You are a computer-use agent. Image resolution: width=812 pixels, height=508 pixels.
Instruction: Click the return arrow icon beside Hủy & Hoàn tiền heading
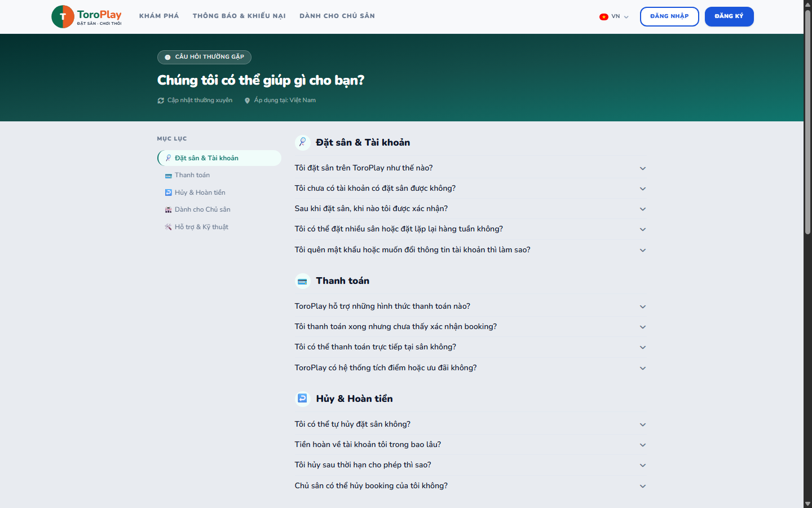point(303,398)
